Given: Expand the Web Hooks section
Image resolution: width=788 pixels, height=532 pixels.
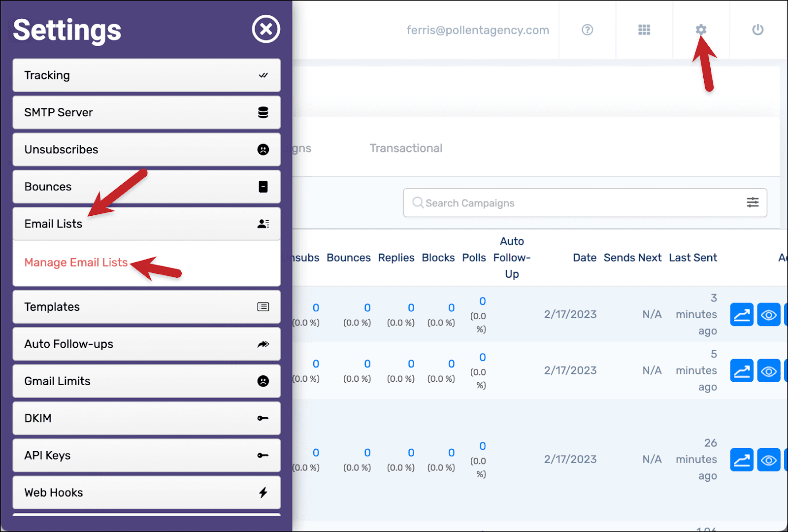Looking at the screenshot, I should [x=146, y=492].
